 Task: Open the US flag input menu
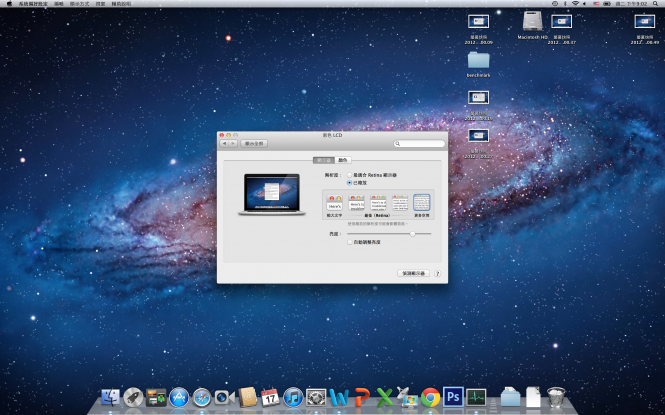pos(596,3)
